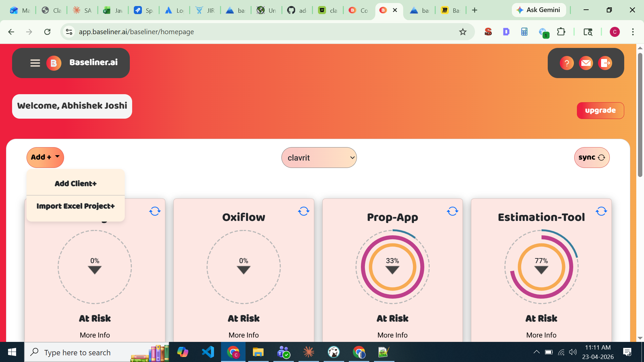Click the Welcome, Abhishek Joshi banner
The height and width of the screenshot is (362, 644).
tap(72, 106)
